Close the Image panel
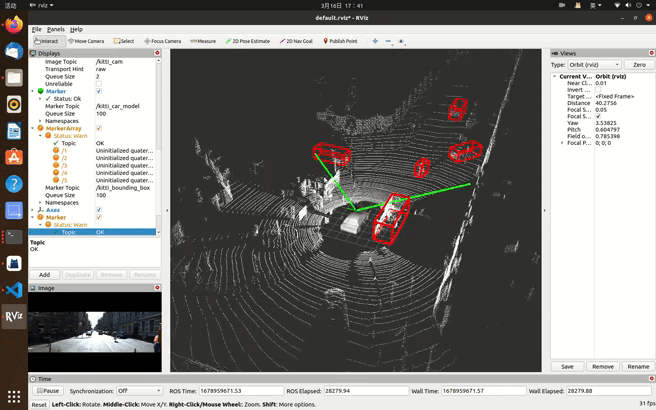 [157, 287]
